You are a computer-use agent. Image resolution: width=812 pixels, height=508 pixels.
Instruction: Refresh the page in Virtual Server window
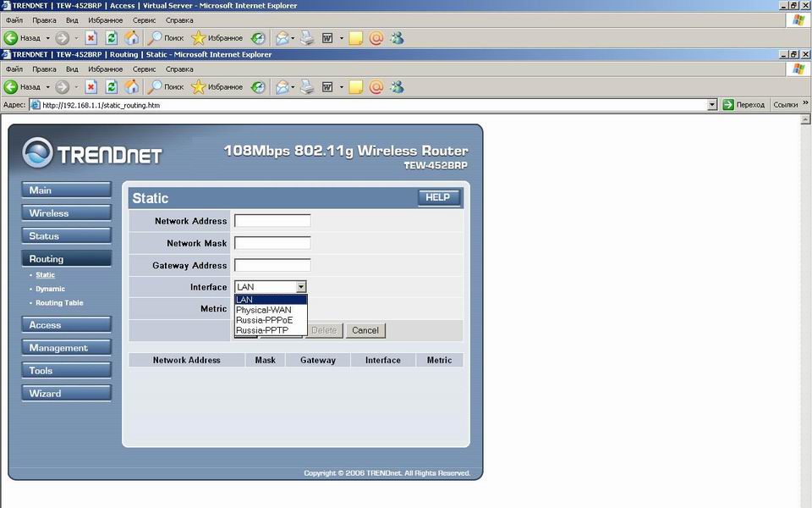click(x=112, y=38)
